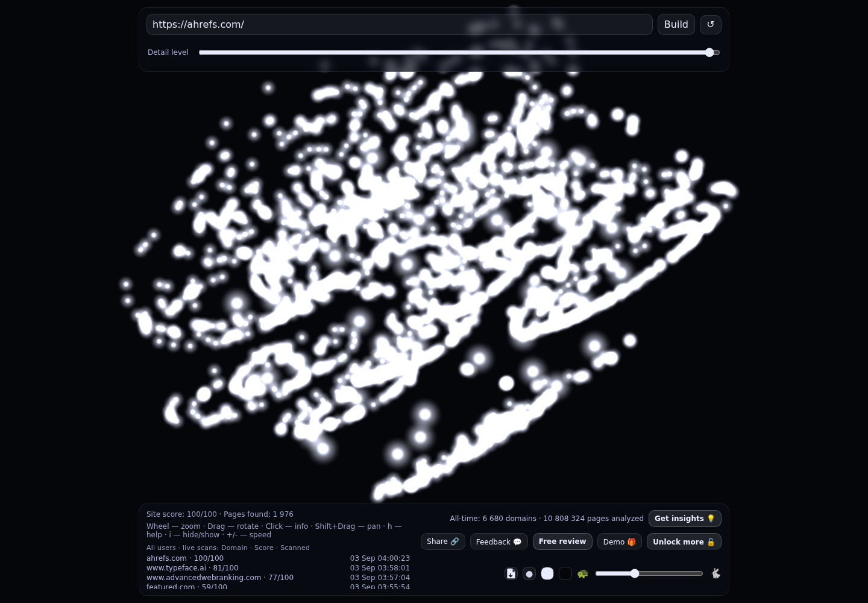Screen dimensions: 868x603
Task: Select the www.advancedwebranking.com 77/100 row
Action: [278, 578]
